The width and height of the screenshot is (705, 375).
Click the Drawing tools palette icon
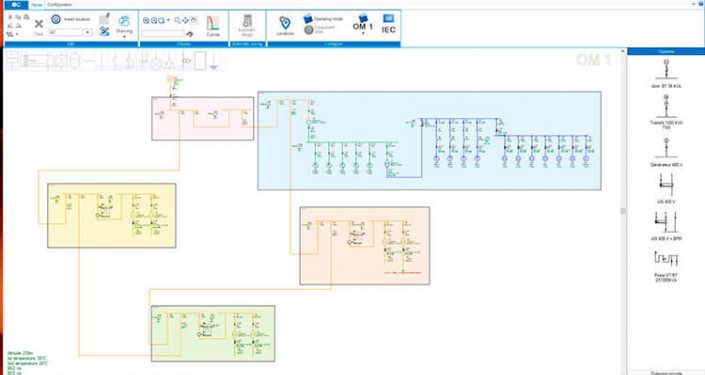pyautogui.click(x=124, y=21)
